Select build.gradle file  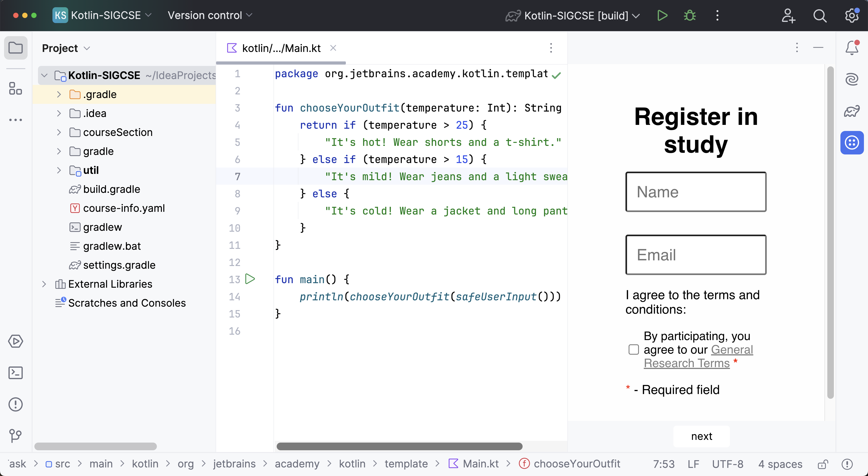click(111, 189)
